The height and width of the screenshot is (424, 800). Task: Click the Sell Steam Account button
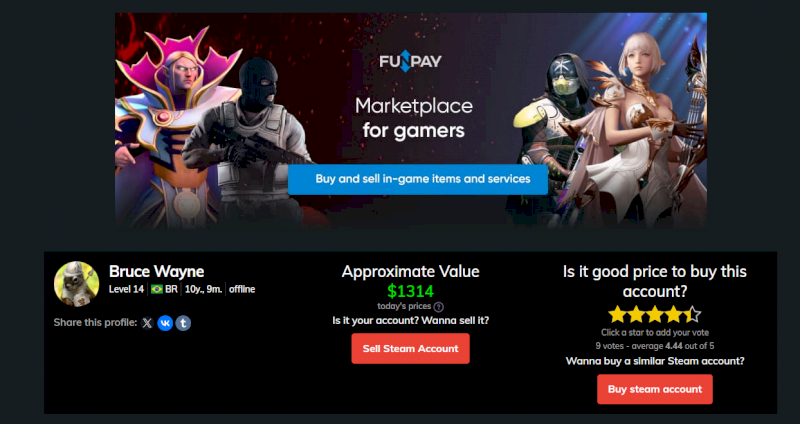(x=410, y=348)
